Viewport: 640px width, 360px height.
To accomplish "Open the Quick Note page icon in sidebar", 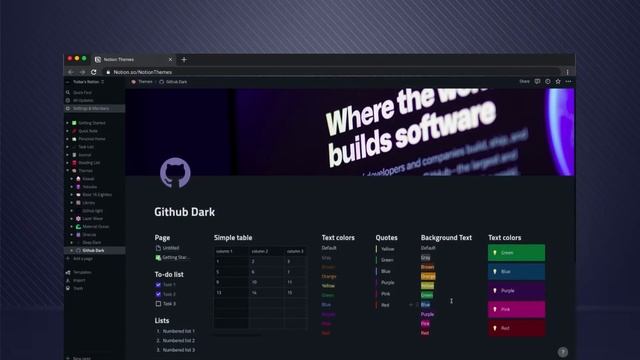I will click(x=74, y=131).
